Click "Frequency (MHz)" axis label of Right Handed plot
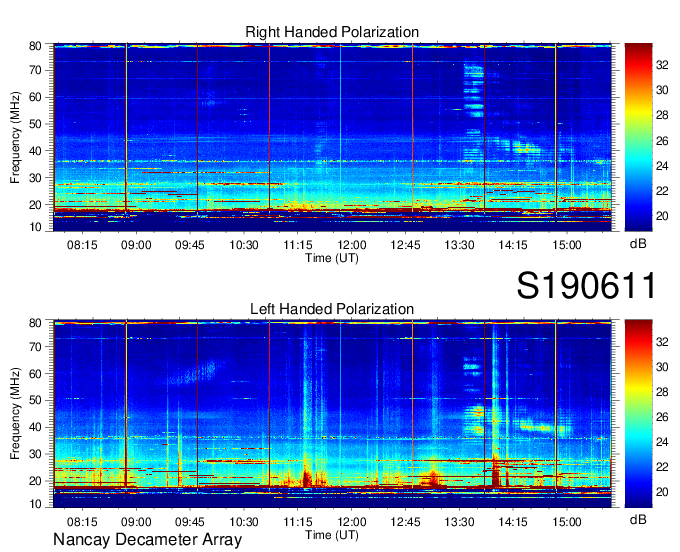Viewport: 680px width, 552px height. 15,137
